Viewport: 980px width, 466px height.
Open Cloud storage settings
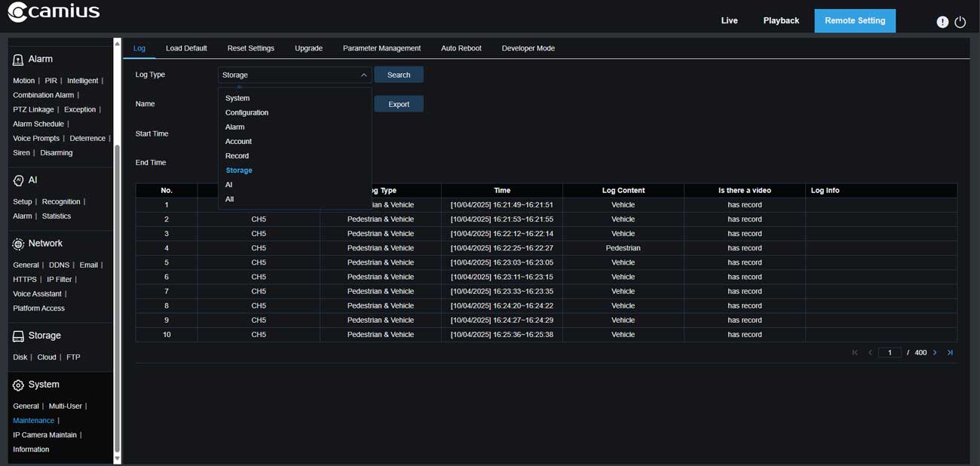pyautogui.click(x=47, y=357)
